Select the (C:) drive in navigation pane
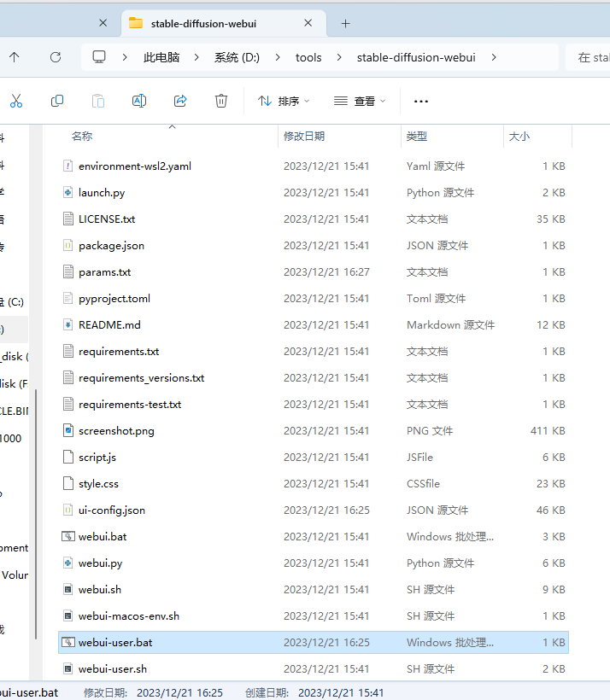The width and height of the screenshot is (610, 700). tap(13, 302)
